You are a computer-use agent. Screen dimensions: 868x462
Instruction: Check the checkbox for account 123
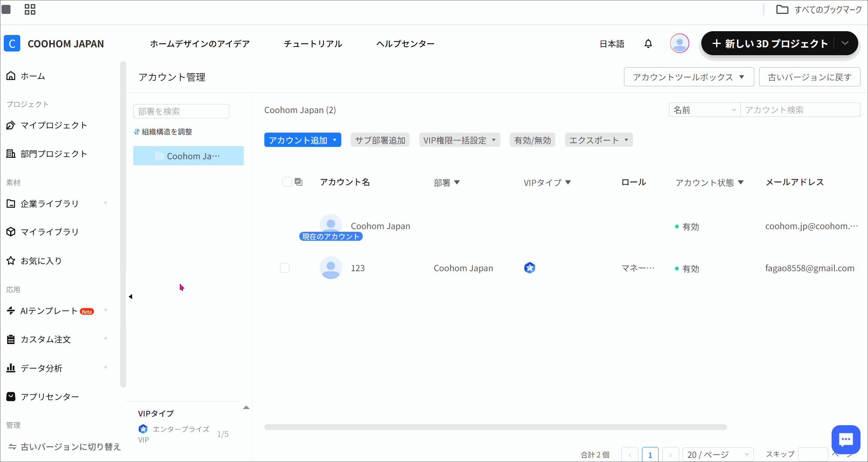[x=285, y=268]
